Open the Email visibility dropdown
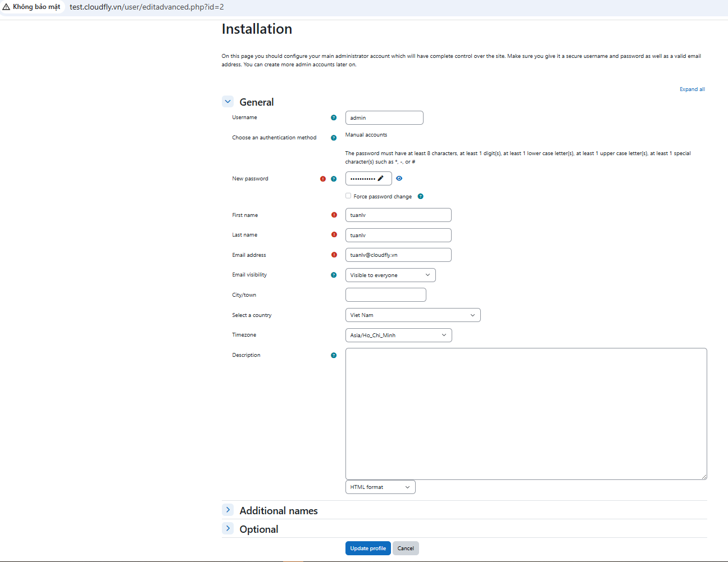Image resolution: width=728 pixels, height=562 pixels. point(390,275)
